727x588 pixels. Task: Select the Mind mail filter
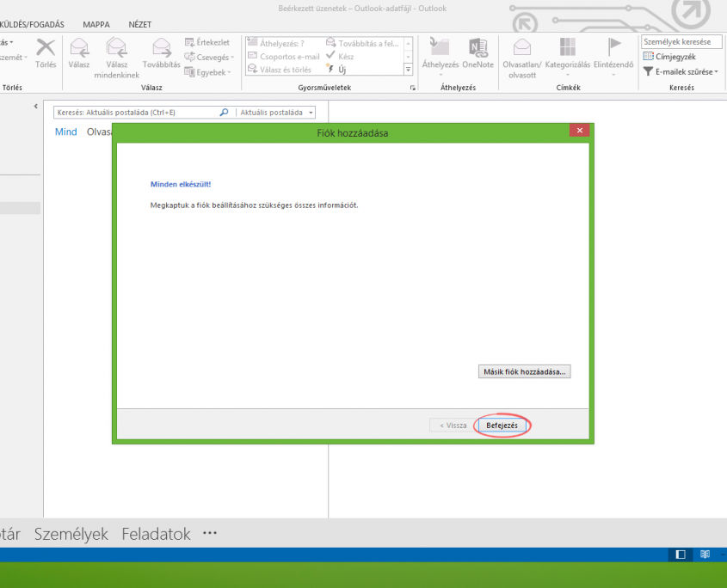tap(65, 132)
